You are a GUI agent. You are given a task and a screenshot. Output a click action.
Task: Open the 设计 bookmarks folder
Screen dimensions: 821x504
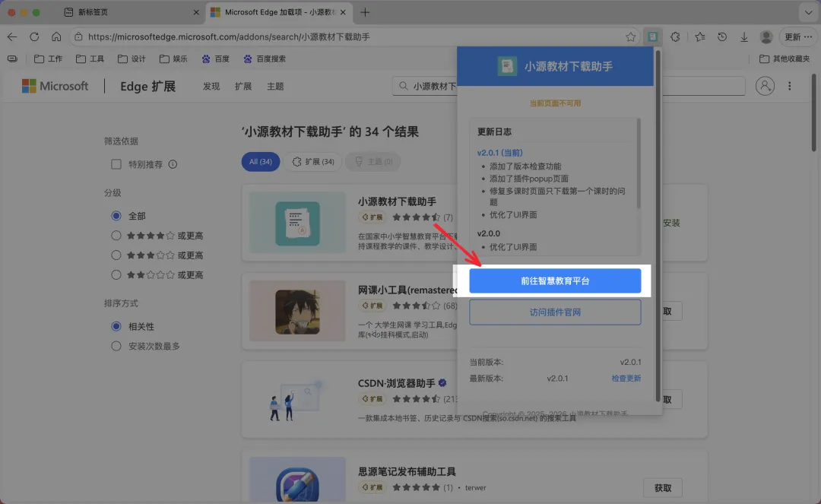pyautogui.click(x=132, y=59)
